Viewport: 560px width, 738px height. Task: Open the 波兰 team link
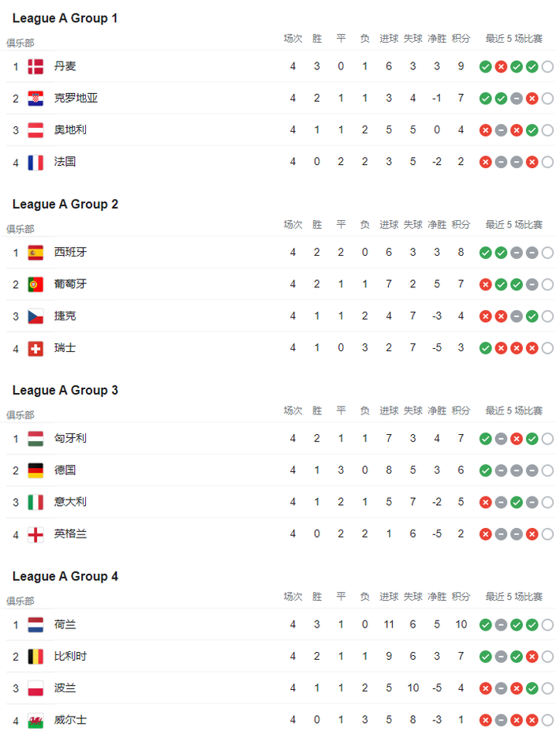65,688
